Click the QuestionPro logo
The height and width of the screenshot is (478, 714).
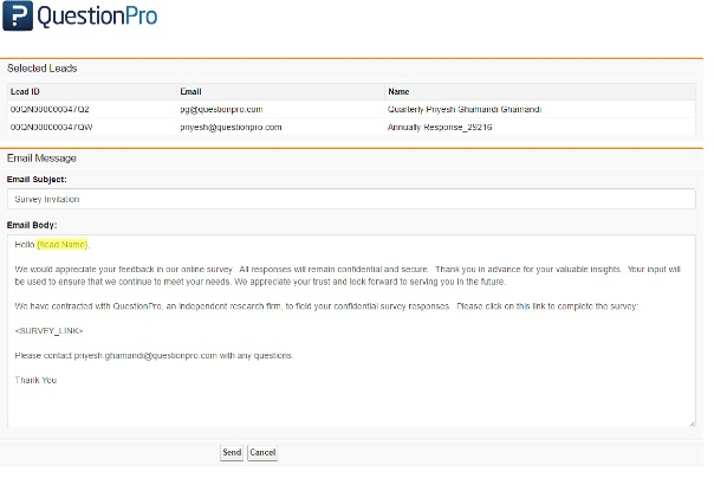pos(80,16)
